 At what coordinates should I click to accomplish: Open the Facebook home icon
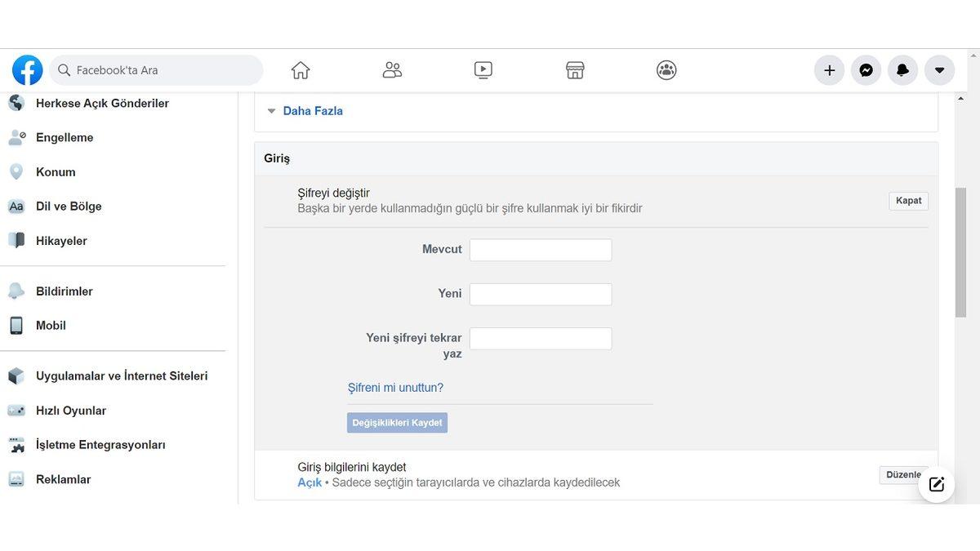pos(300,69)
